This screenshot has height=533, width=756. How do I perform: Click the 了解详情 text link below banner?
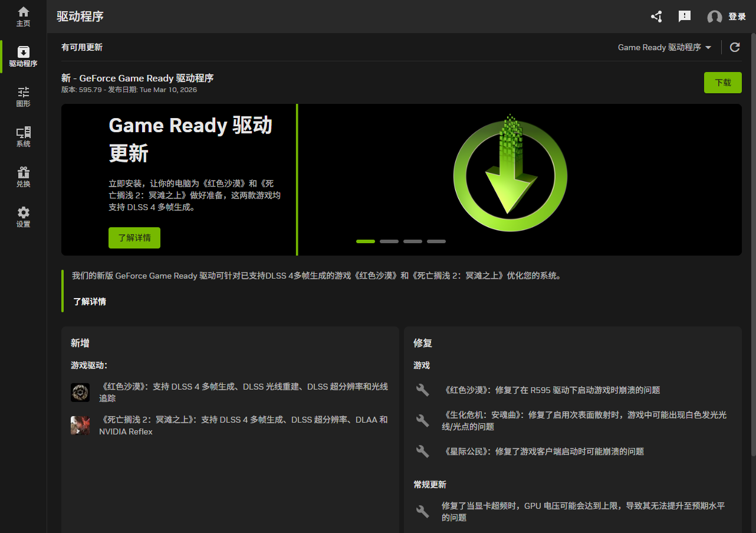pos(90,302)
